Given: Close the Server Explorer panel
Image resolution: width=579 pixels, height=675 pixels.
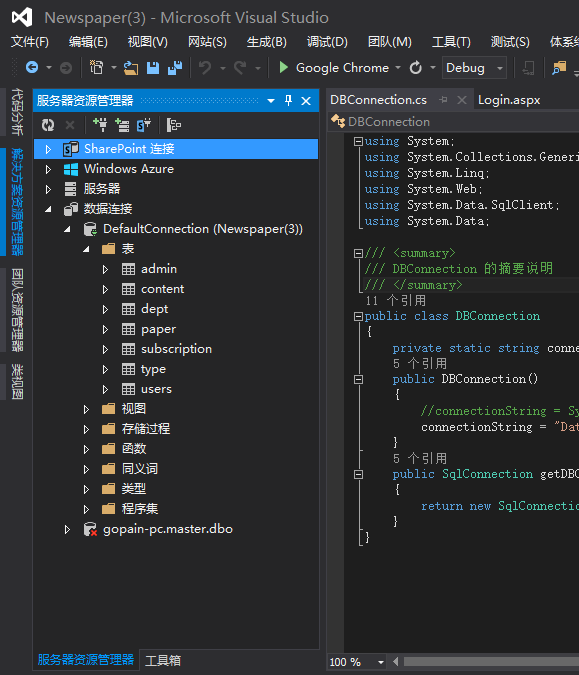Looking at the screenshot, I should point(306,101).
